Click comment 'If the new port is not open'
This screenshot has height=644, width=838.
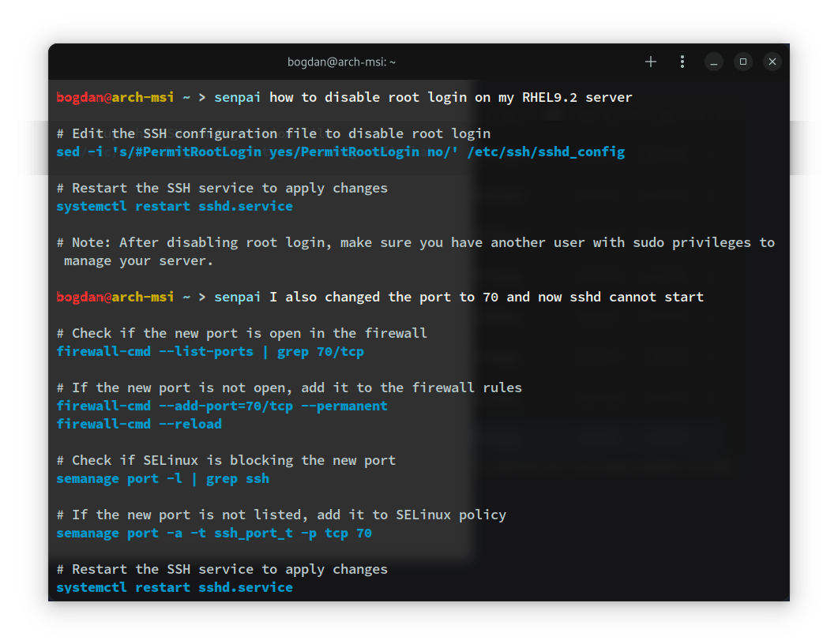coord(289,388)
